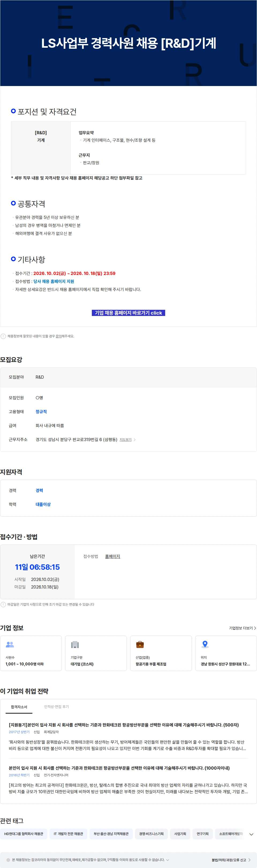Screen dimensions: 257x868
Task: Click the remaining time 11일 countdown
Action: (37, 567)
